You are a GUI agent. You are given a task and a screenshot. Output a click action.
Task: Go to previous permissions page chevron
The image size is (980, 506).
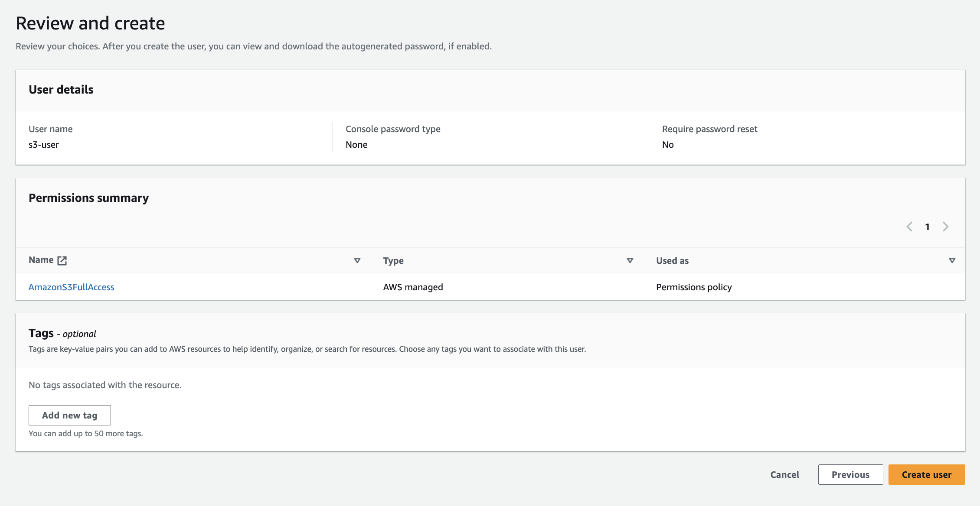coord(910,227)
